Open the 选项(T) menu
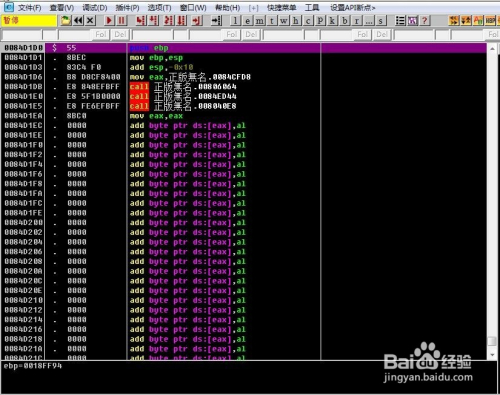500x395 pixels. 159,7
